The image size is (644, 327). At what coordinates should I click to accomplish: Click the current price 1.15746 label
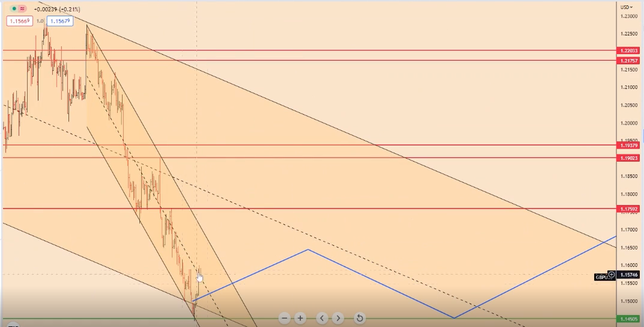(628, 275)
